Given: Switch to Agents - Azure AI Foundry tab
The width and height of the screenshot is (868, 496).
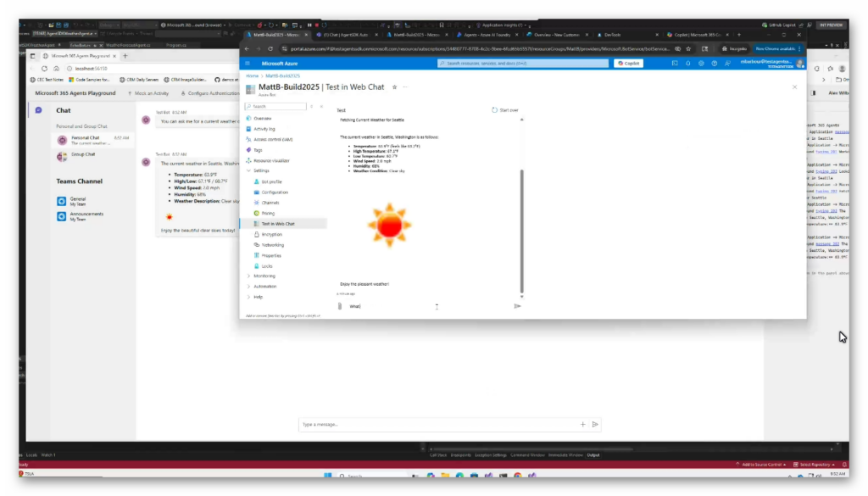Looking at the screenshot, I should [x=487, y=34].
